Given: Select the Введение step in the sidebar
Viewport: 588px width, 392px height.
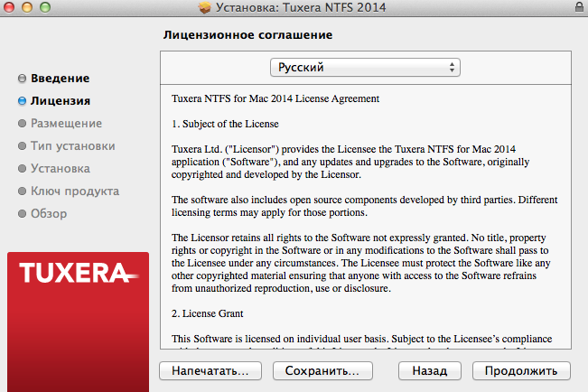Looking at the screenshot, I should 60,78.
